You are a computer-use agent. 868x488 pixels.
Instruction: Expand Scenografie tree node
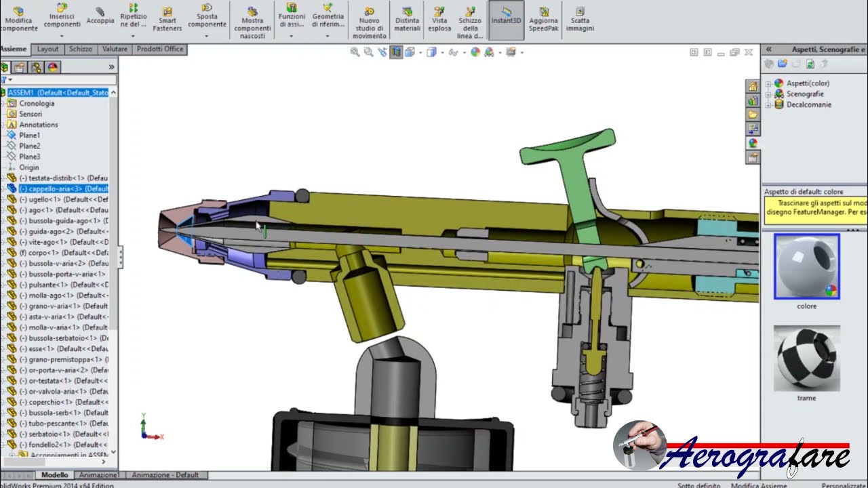[x=768, y=94]
